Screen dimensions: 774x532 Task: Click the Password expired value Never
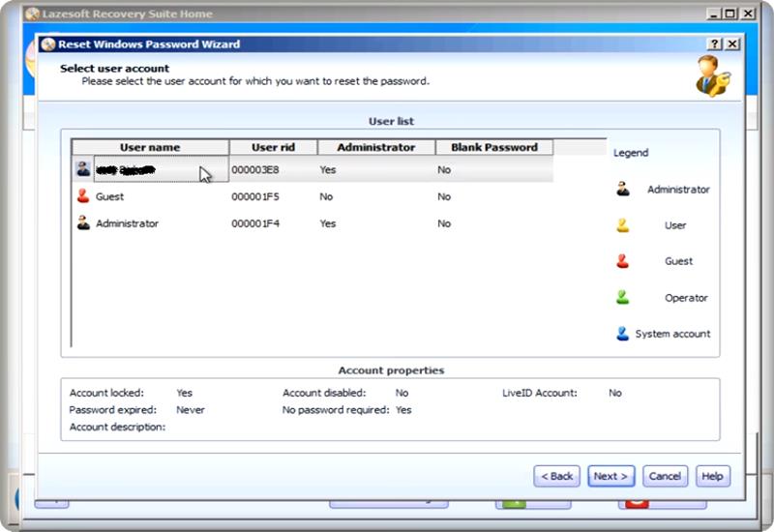click(x=190, y=409)
